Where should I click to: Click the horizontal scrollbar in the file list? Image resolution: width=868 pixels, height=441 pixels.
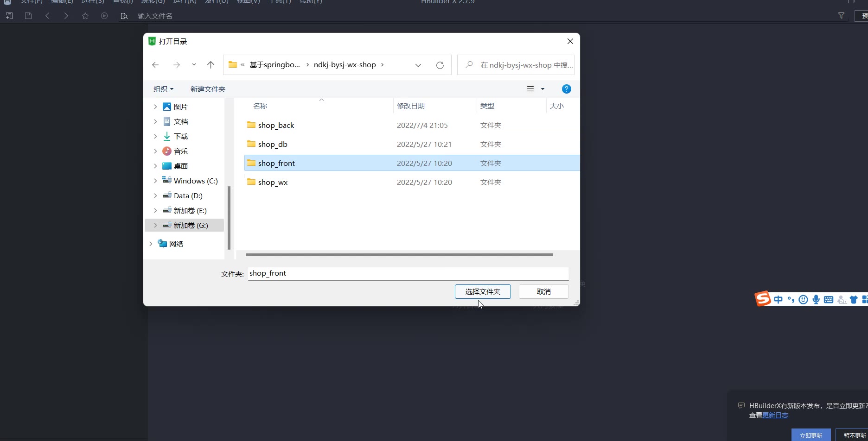click(399, 255)
